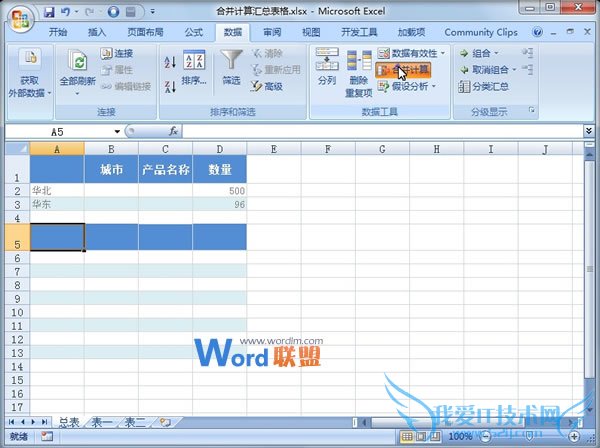This screenshot has height=448, width=600.
Task: Sort descending Z to A
Action: 170,87
